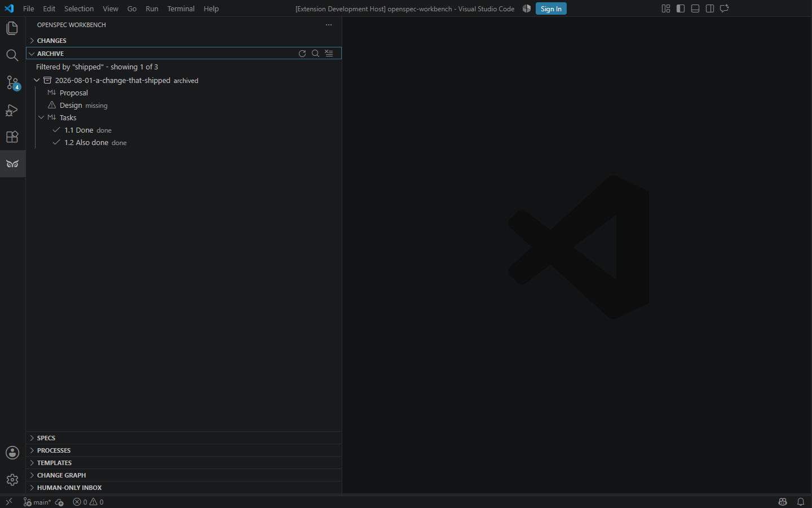Open the Run and Debug view

tap(12, 110)
